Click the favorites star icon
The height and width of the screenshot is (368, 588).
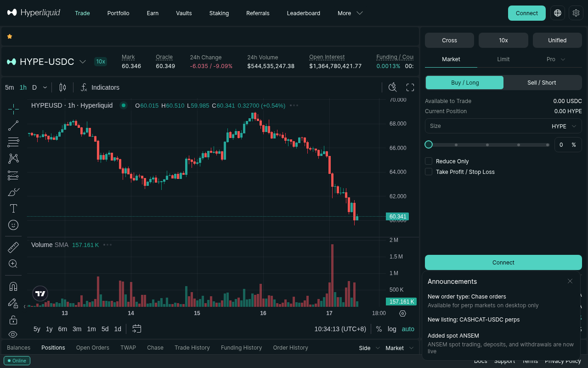10,36
